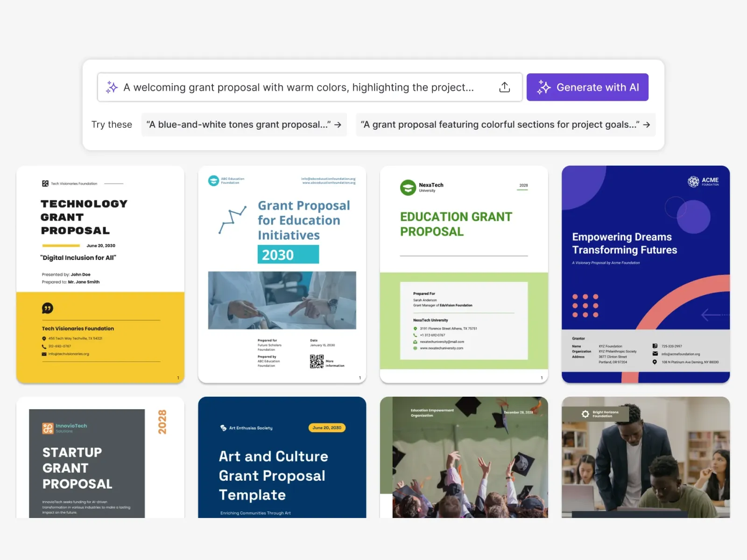Click the sparkle icon in prompt box
The width and height of the screenshot is (747, 560).
click(x=112, y=87)
